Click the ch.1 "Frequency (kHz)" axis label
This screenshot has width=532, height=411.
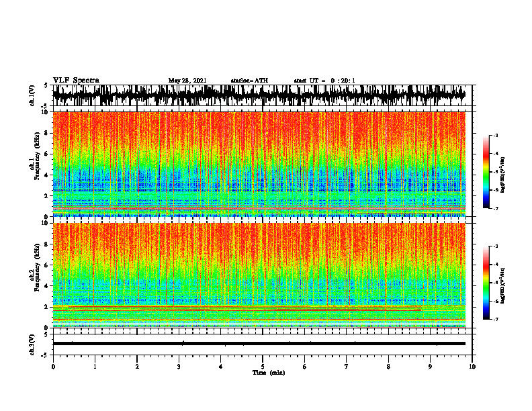coord(37,156)
